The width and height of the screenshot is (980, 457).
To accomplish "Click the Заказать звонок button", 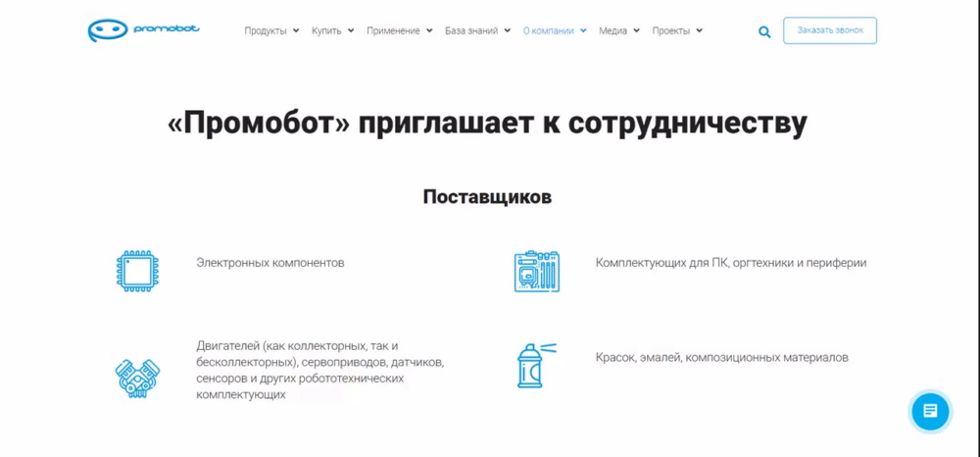I will coord(830,30).
